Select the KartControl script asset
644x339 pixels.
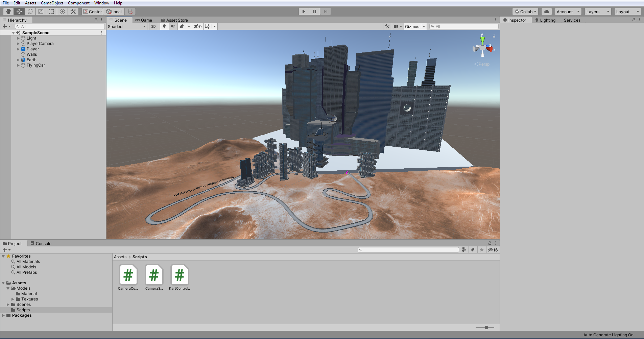coord(180,277)
